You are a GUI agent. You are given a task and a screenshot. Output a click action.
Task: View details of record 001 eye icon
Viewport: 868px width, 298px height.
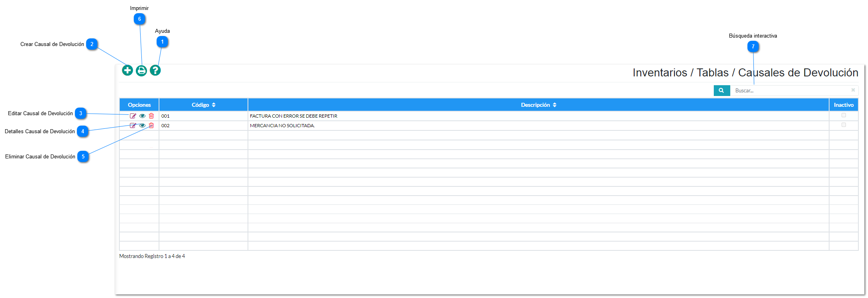click(x=142, y=116)
